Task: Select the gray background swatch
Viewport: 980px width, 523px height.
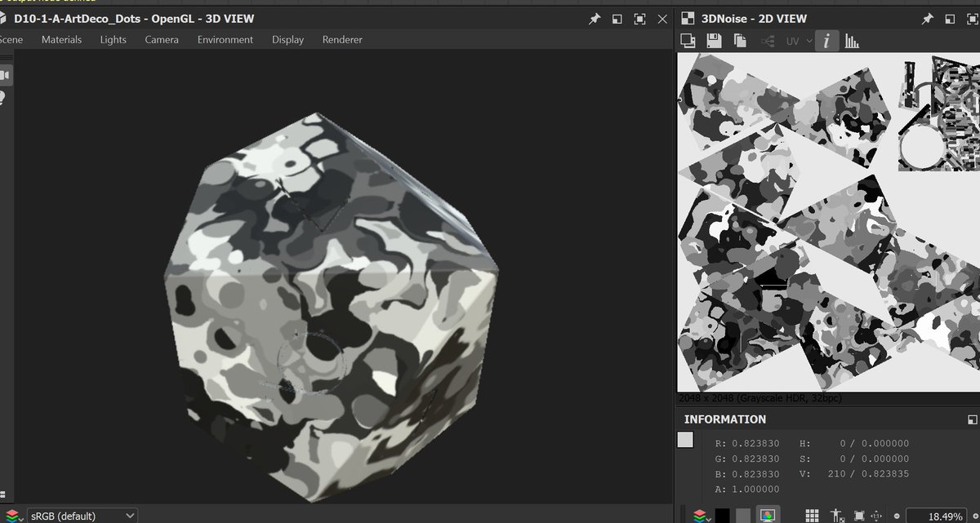Action: point(743,516)
